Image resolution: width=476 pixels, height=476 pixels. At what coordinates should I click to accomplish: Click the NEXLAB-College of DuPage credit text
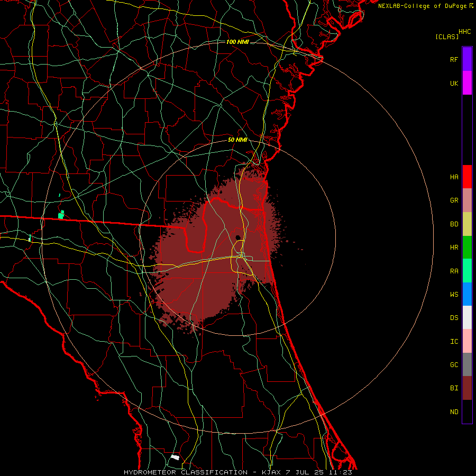pyautogui.click(x=425, y=6)
